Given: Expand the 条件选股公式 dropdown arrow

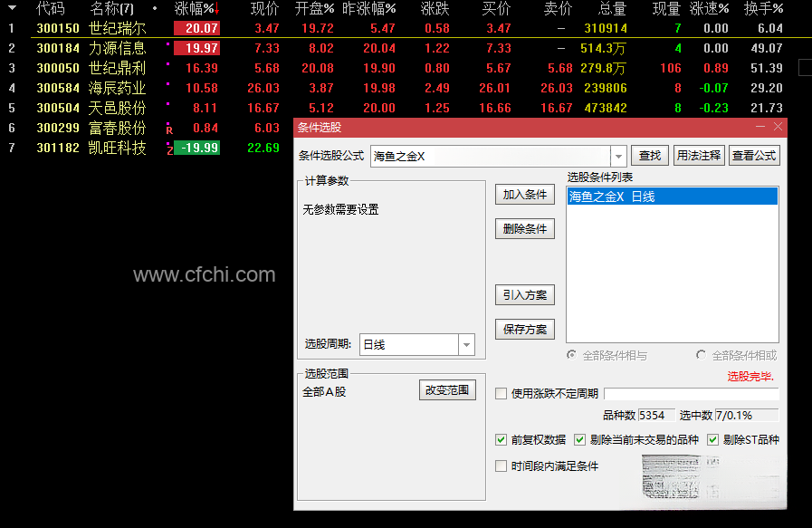Looking at the screenshot, I should [x=618, y=156].
